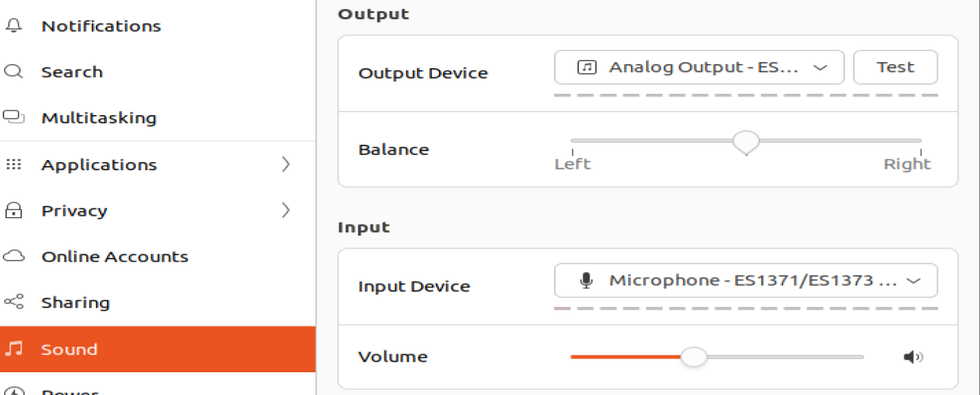Click the microphone icon in Input Device
Screen dimensions: 980x395
click(586, 281)
